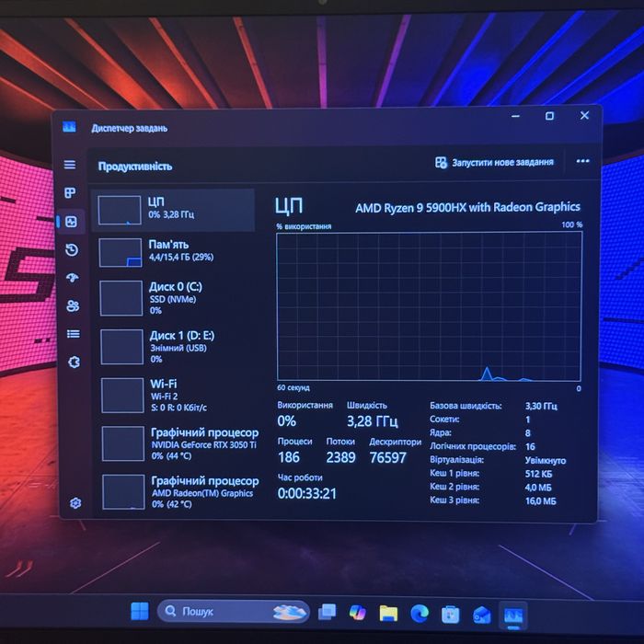Screen dimensions: 644x644
Task: Select the Wi-Fi performance item
Action: pos(177,396)
